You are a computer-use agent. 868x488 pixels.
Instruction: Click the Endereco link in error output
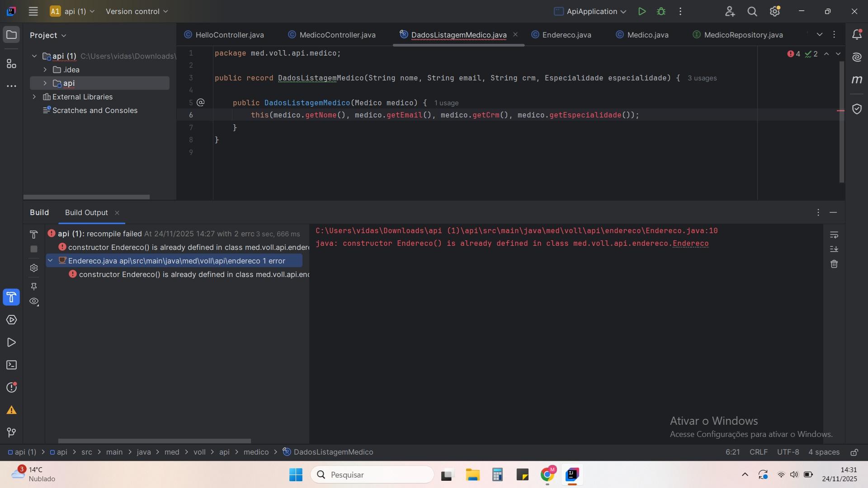(690, 244)
